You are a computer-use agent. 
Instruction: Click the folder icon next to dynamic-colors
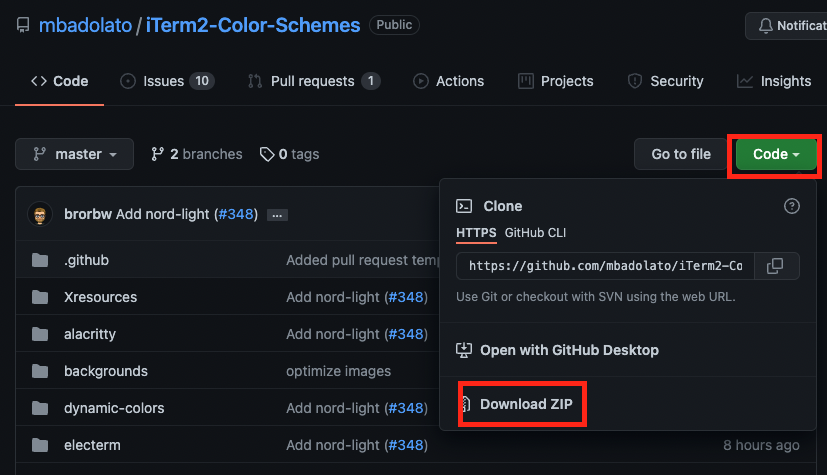click(x=40, y=408)
